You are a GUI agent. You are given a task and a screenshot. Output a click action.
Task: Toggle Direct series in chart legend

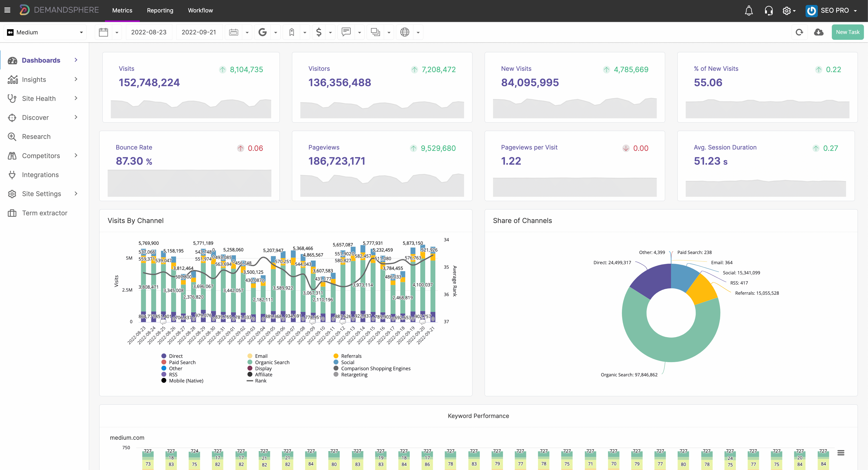pos(175,356)
